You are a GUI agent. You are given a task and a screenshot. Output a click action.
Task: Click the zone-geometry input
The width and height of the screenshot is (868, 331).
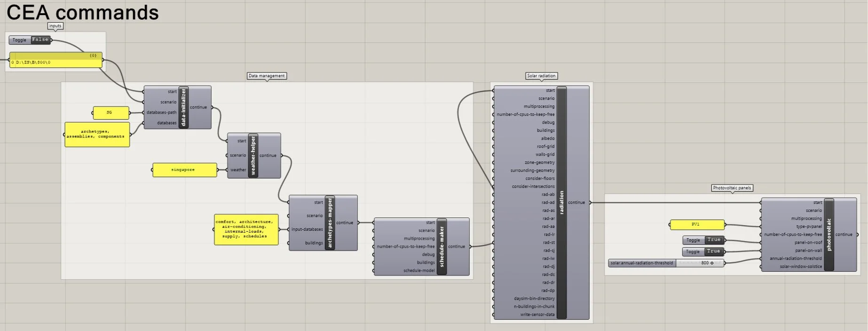click(540, 162)
